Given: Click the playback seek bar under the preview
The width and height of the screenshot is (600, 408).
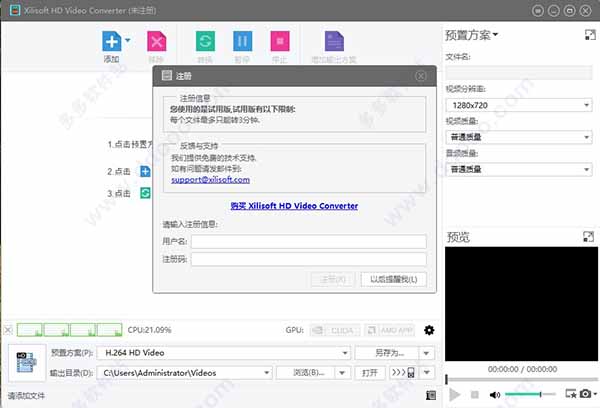Looking at the screenshot, I should [x=522, y=379].
